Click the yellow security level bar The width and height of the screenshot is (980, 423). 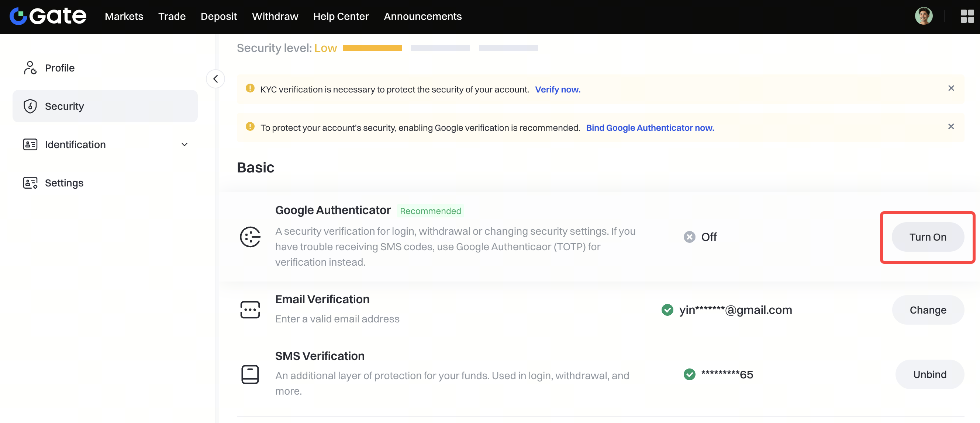pos(372,48)
